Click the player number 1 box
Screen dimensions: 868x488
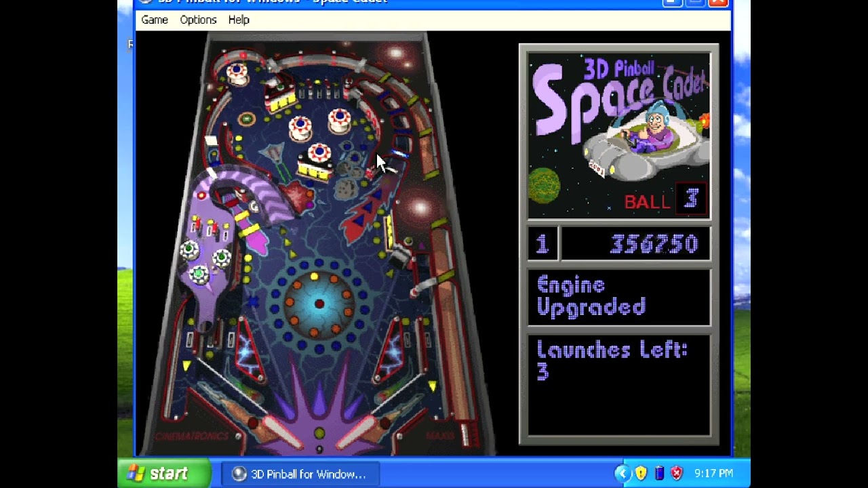point(542,244)
